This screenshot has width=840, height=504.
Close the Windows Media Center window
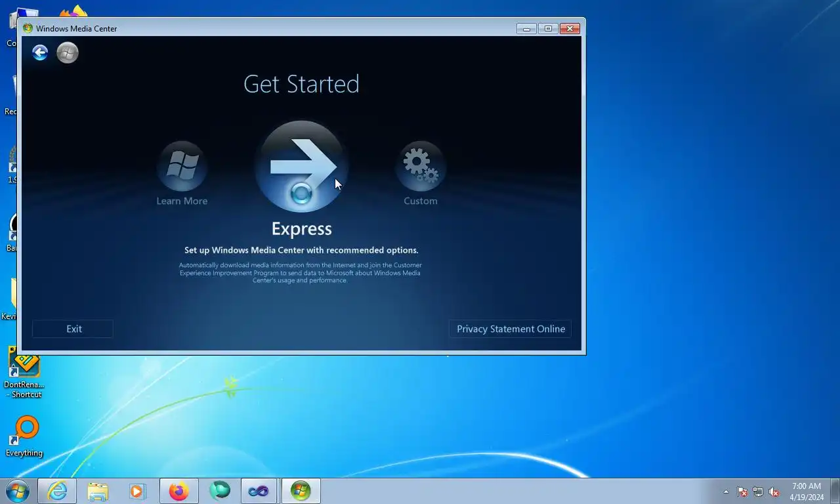[x=570, y=28]
